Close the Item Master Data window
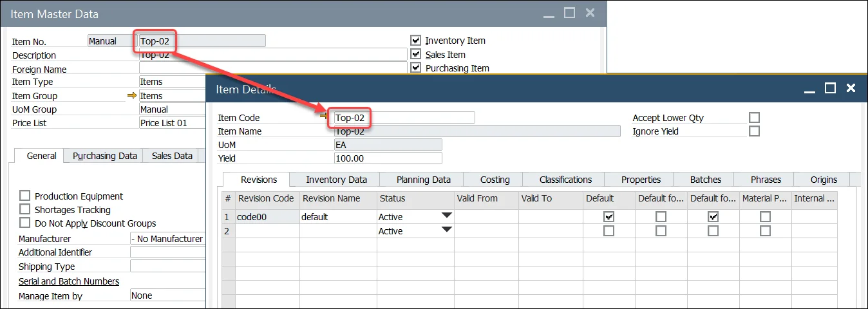The height and width of the screenshot is (309, 868). click(x=589, y=13)
